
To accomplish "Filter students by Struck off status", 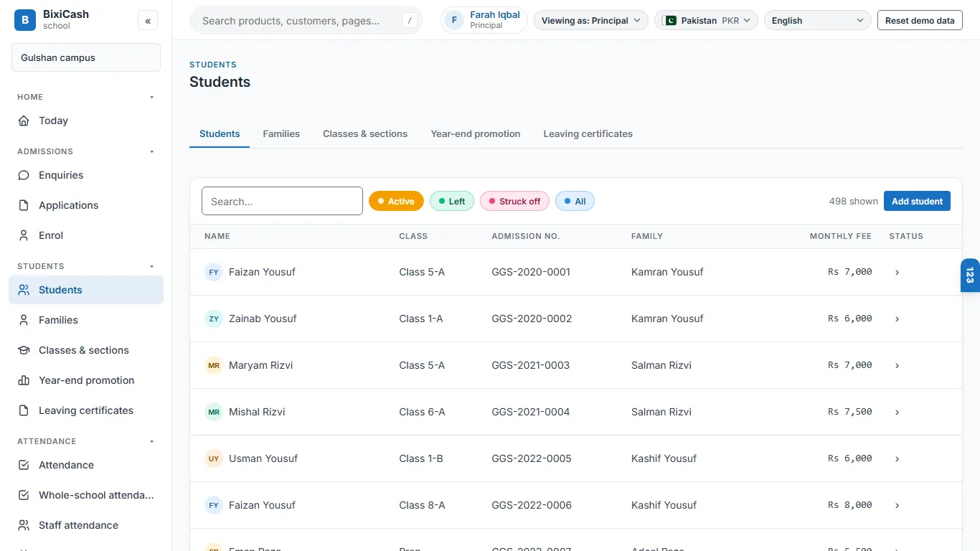I will pyautogui.click(x=514, y=202).
